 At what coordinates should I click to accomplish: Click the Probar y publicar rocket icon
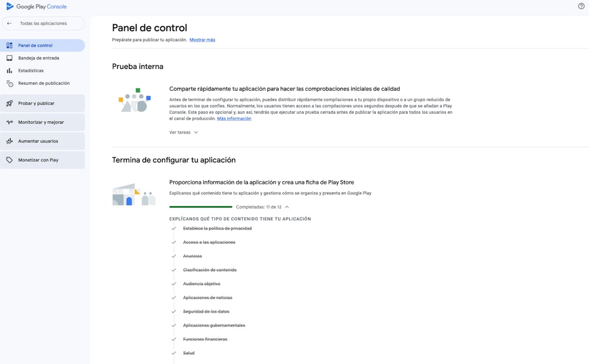tap(9, 104)
